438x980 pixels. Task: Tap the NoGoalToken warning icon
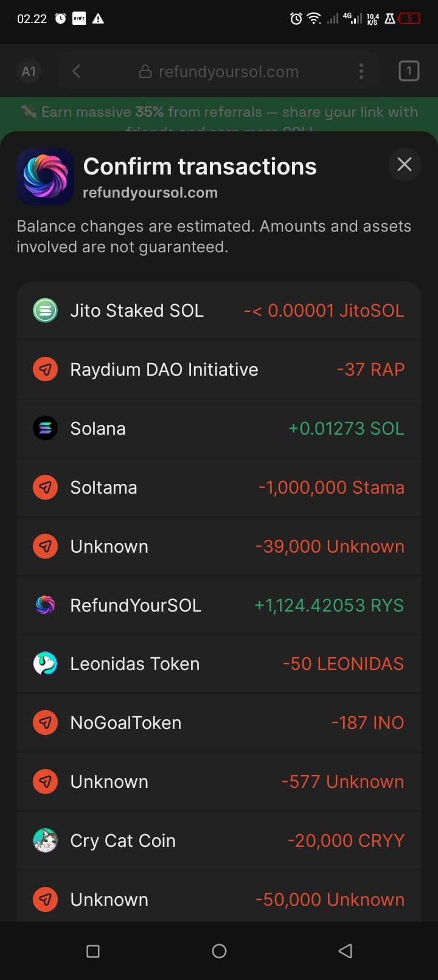(x=45, y=723)
